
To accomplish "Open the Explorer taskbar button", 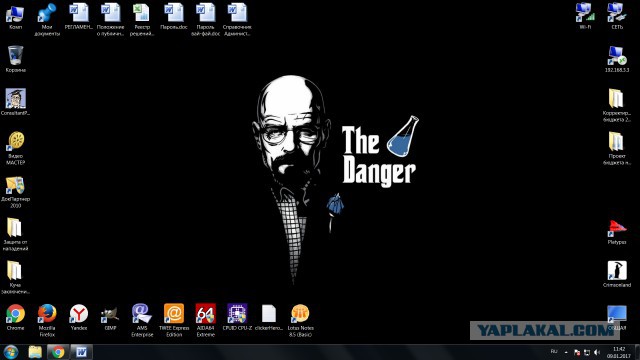I will pyautogui.click(x=36, y=352).
